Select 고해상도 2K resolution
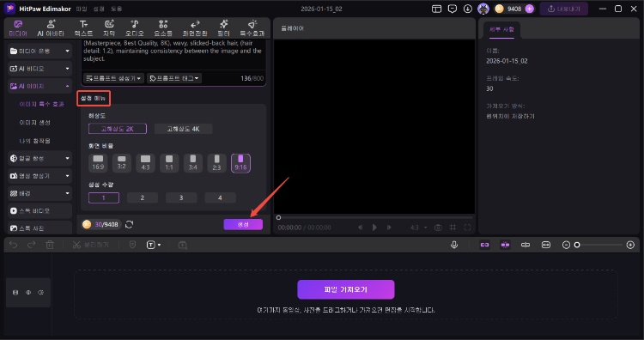 [x=118, y=129]
